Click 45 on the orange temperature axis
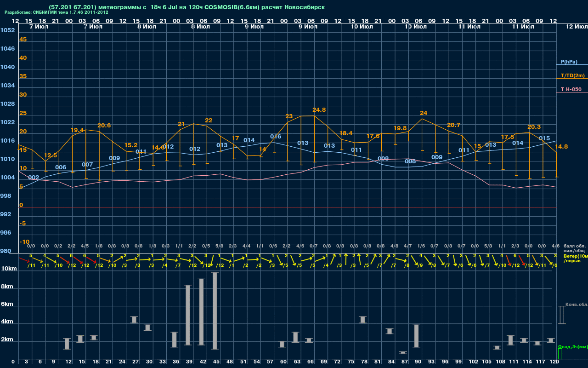The image size is (588, 368). coord(23,40)
